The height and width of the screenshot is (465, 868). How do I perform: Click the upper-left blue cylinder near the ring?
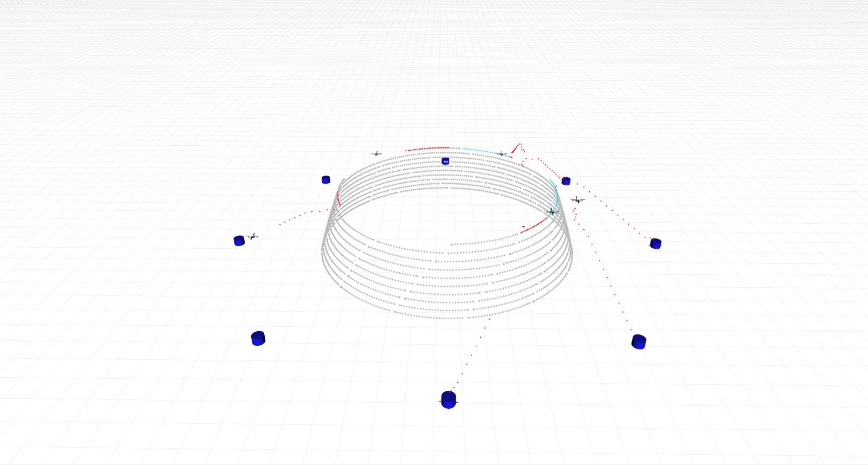pos(325,179)
